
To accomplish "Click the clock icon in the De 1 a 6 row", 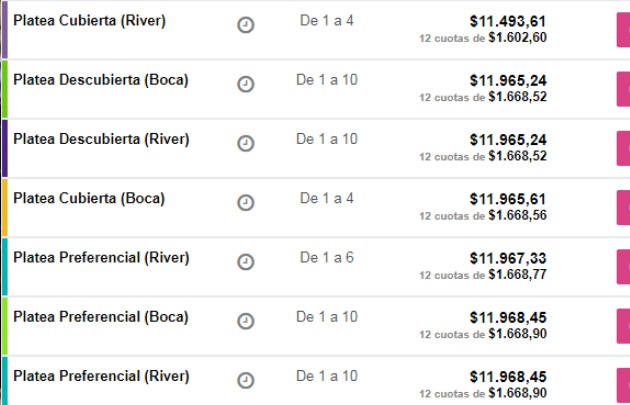I will pos(246,262).
